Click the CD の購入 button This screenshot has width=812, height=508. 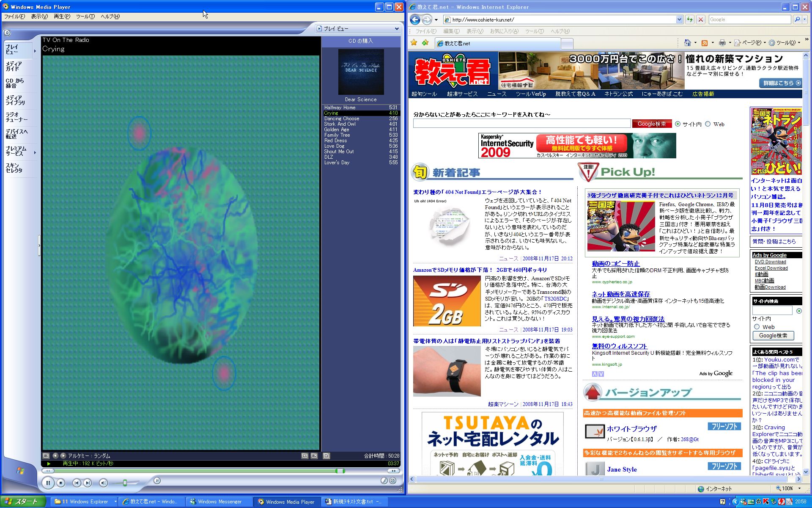click(361, 41)
